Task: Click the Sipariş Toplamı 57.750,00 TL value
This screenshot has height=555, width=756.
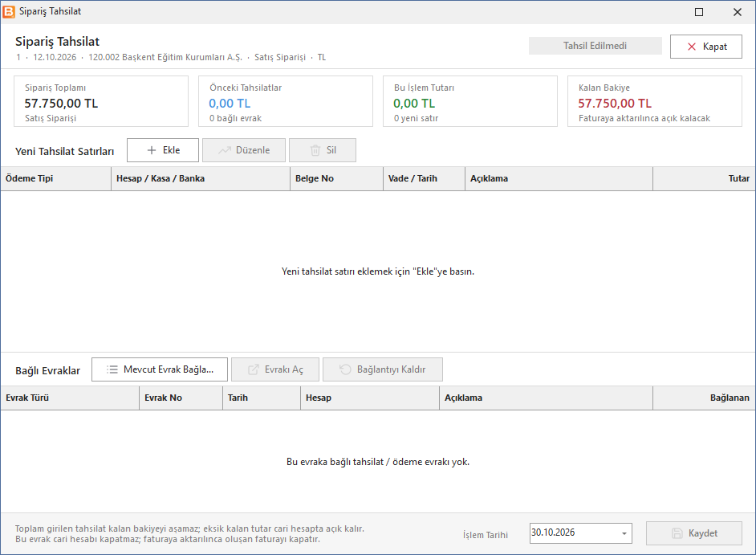Action: (61, 104)
